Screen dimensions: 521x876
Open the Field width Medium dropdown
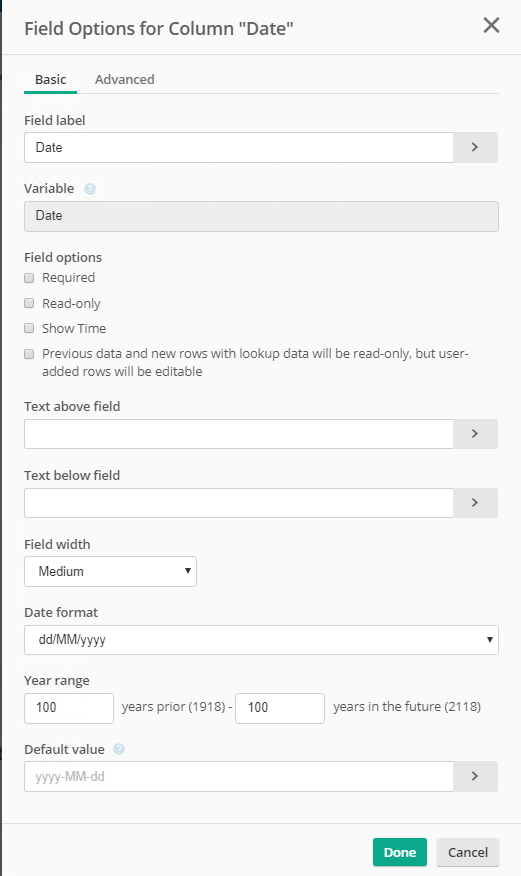click(x=111, y=572)
